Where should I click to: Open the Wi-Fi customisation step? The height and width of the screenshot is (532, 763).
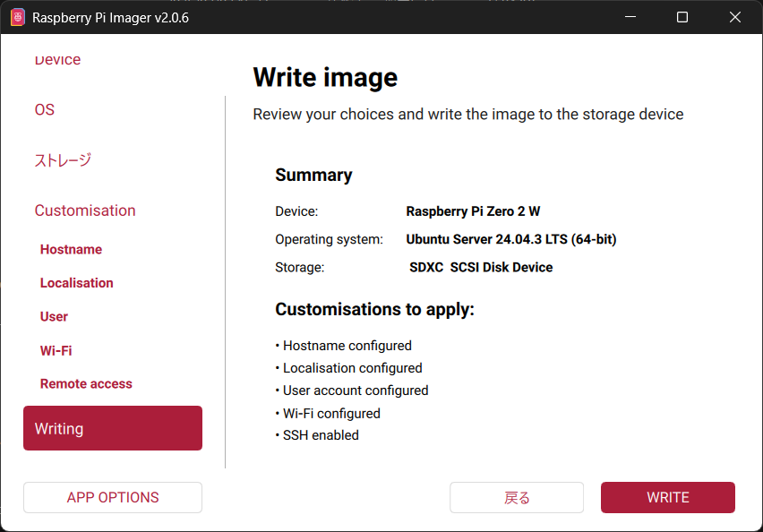tap(56, 350)
